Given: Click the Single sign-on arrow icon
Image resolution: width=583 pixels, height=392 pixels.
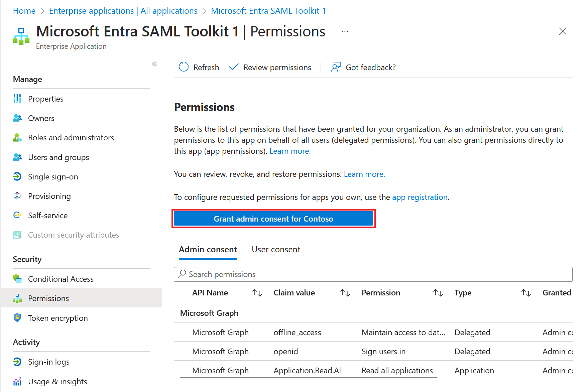Looking at the screenshot, I should (x=17, y=176).
